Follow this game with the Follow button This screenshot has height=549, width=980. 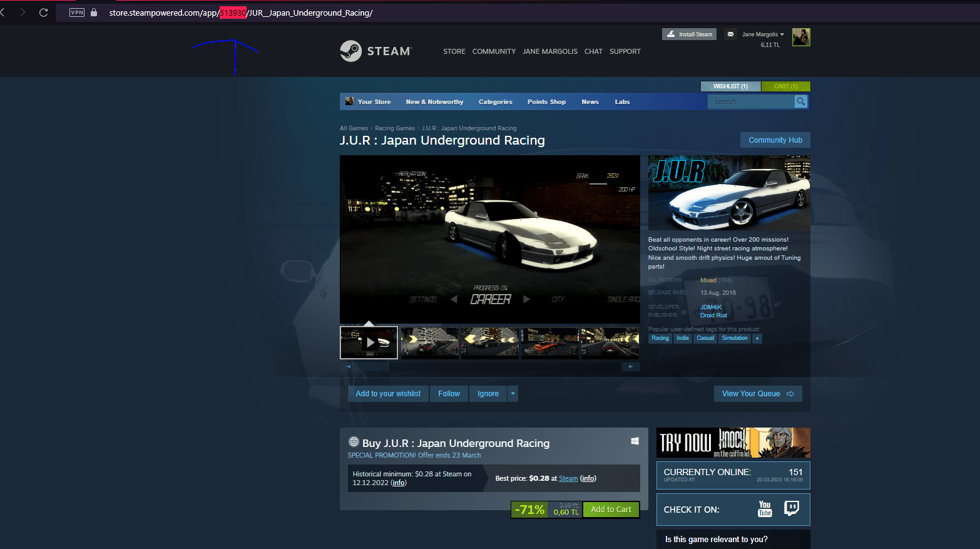point(449,394)
